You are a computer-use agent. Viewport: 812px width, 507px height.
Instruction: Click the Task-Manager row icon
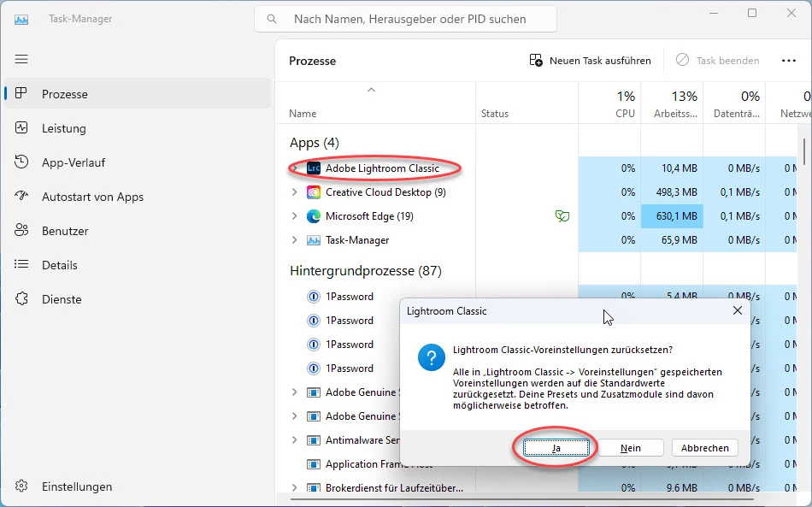tap(314, 240)
